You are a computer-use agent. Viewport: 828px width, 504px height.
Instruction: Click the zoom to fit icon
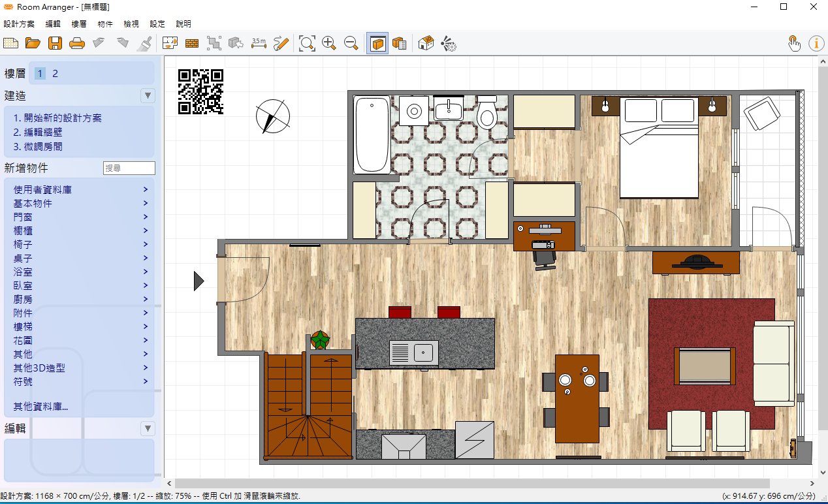point(306,44)
